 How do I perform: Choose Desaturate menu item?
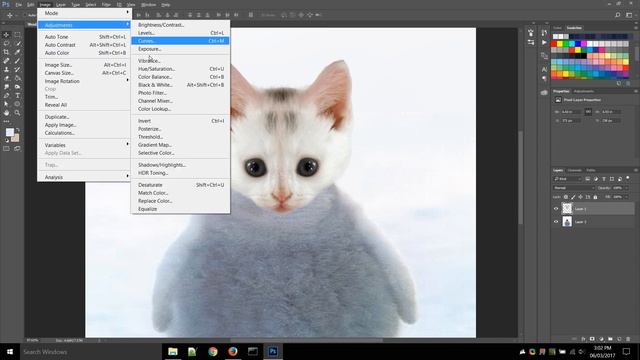[180, 185]
